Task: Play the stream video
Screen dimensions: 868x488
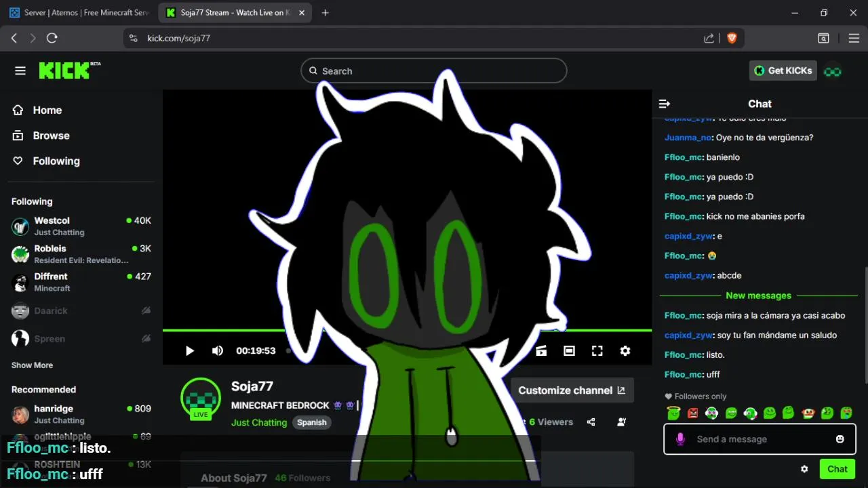Action: click(x=190, y=350)
